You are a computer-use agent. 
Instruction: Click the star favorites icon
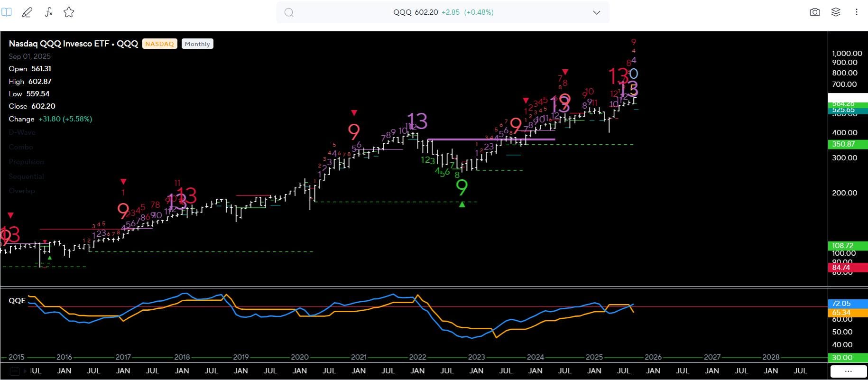69,12
